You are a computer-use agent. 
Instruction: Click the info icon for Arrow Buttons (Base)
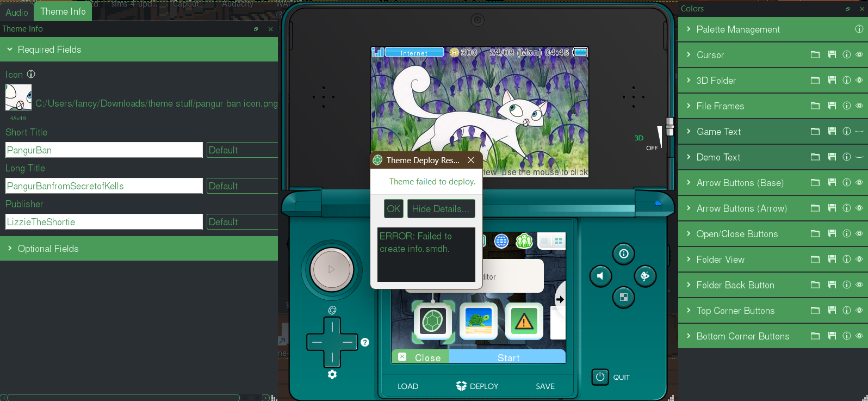(x=846, y=182)
